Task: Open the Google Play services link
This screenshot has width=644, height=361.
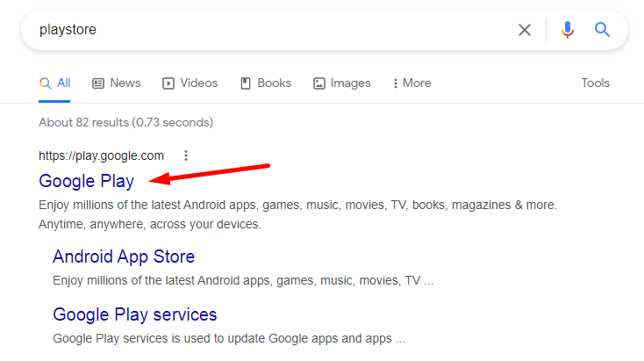Action: tap(135, 314)
